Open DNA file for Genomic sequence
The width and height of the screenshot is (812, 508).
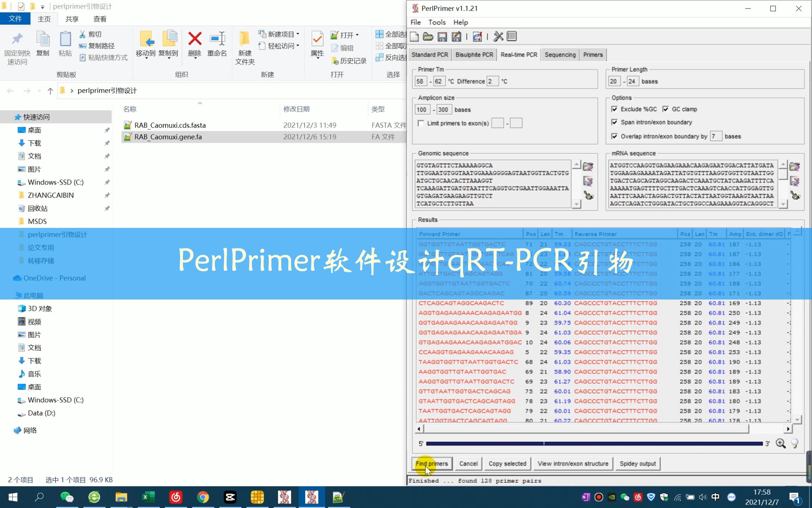(588, 167)
